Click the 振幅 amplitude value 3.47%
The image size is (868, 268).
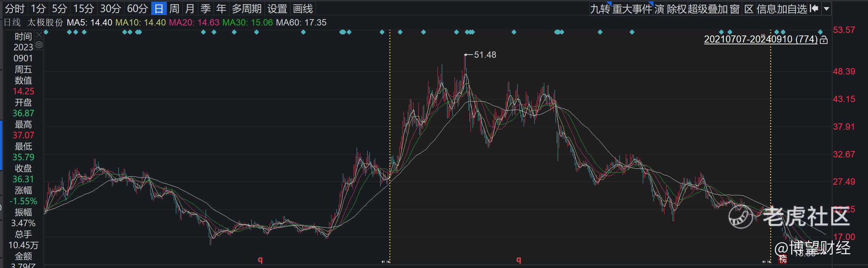[23, 223]
